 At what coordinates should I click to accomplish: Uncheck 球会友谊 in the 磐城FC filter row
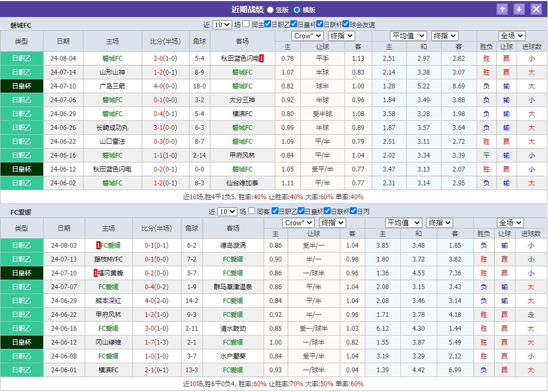[x=346, y=24]
